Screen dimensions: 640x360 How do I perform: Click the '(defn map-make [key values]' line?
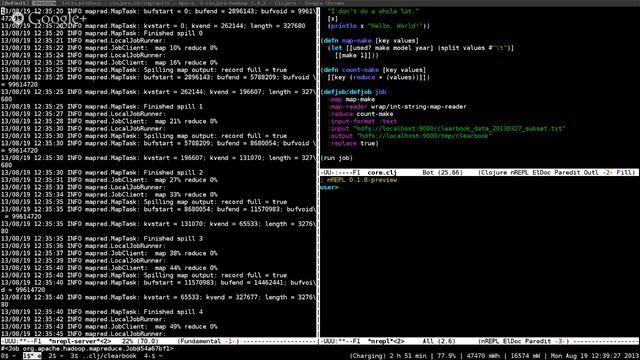[x=369, y=40]
